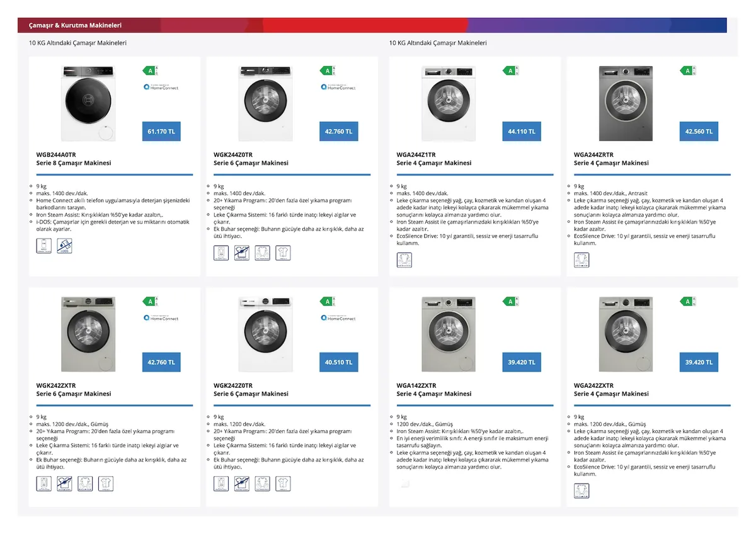Click the '1200 dev./dak., Gümüş' line under WGA142ZXTR

click(x=425, y=424)
